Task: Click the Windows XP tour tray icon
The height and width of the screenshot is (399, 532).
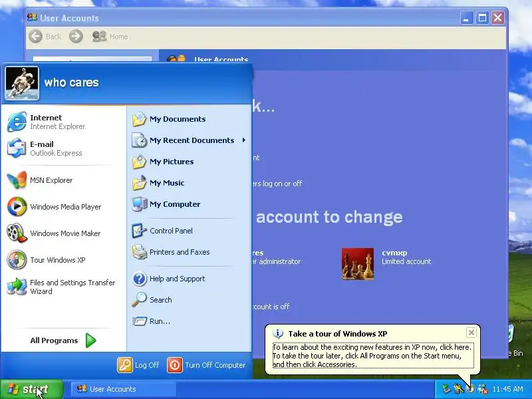Action: pyautogui.click(x=470, y=389)
